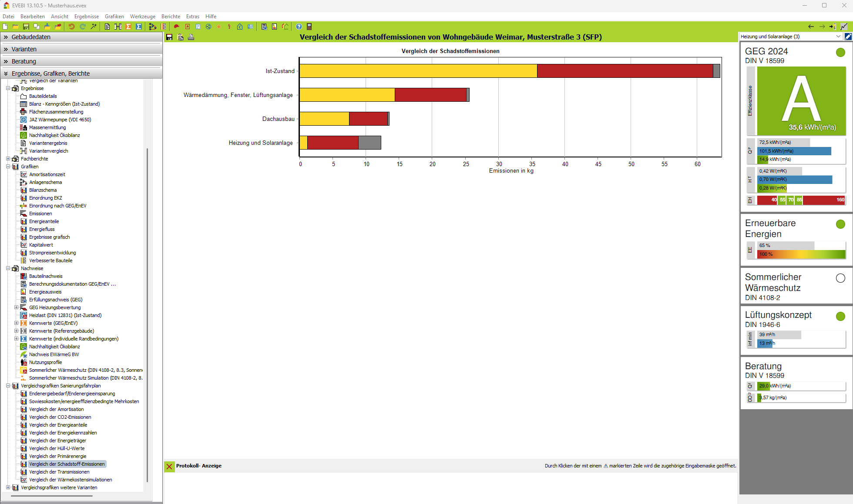Click Lüftungskonzept green status indicator
853x504 pixels.
[840, 316]
